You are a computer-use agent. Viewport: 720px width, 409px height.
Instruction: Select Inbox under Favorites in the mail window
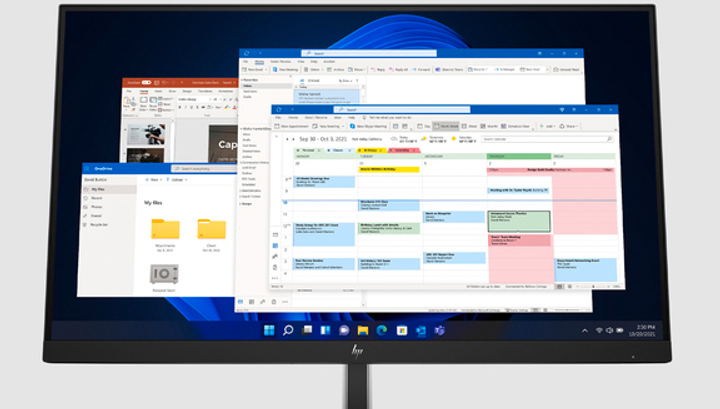coord(265,86)
